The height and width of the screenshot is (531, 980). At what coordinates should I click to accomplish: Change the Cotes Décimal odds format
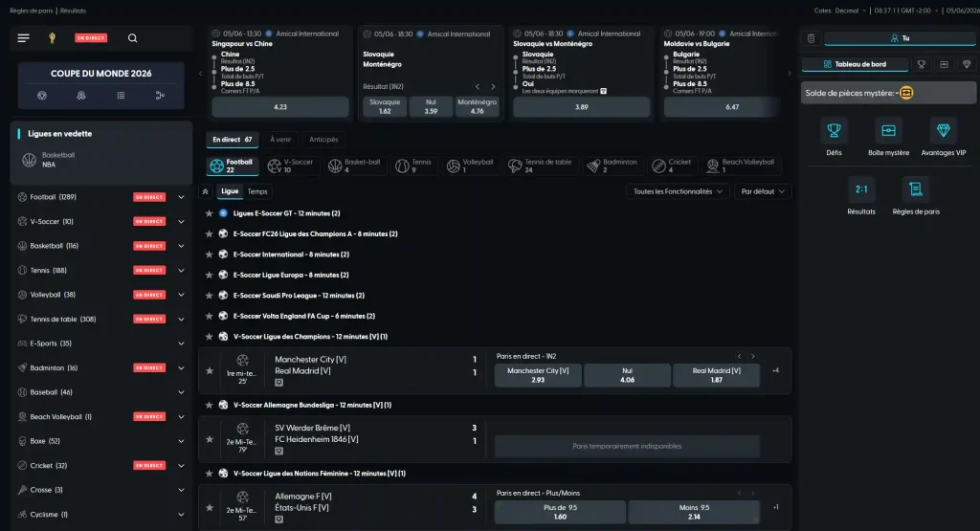(840, 11)
